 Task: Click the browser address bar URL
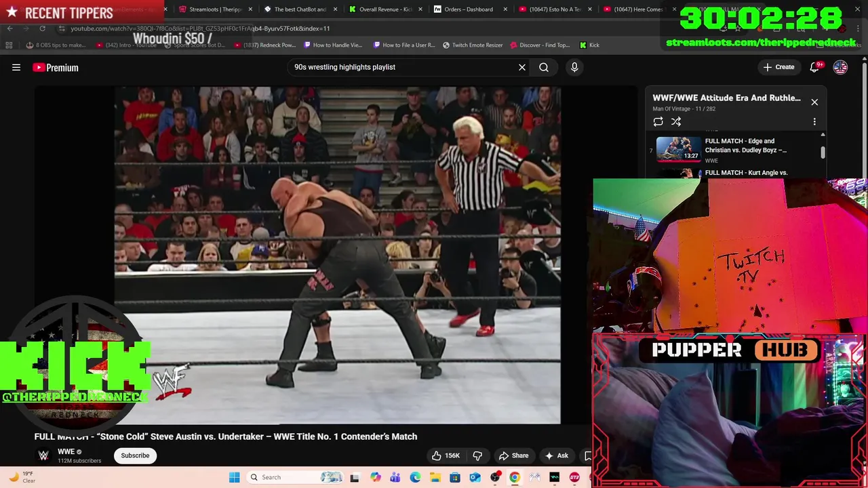tap(200, 28)
